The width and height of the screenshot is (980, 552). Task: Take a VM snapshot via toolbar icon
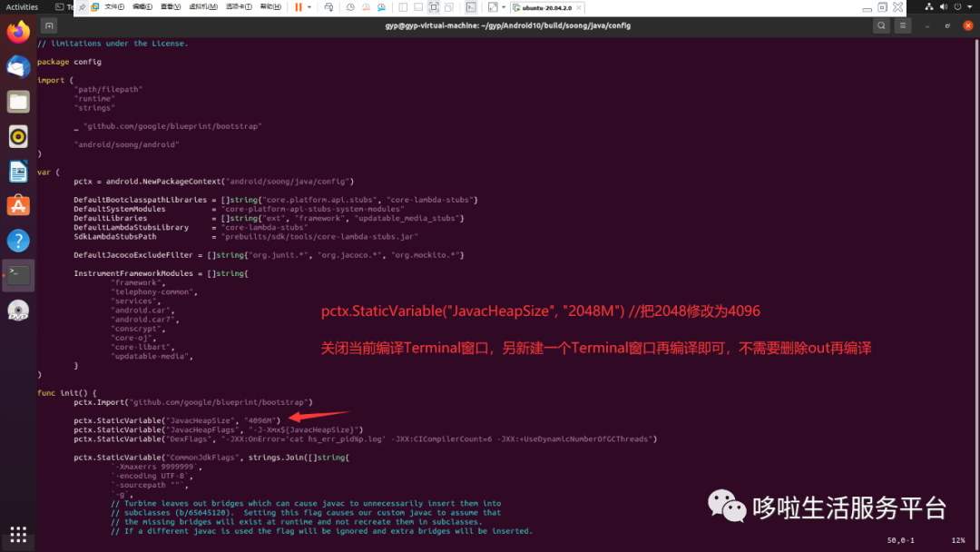tap(350, 7)
